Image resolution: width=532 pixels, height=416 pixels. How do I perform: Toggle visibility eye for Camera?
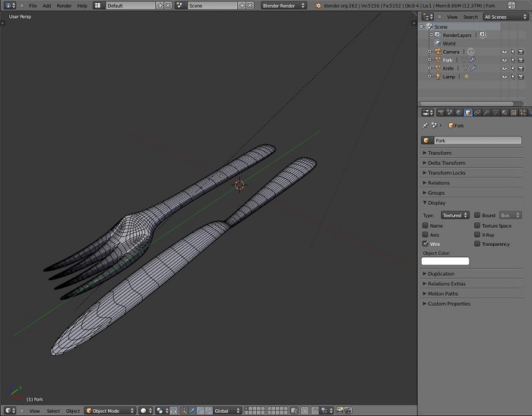click(x=505, y=52)
